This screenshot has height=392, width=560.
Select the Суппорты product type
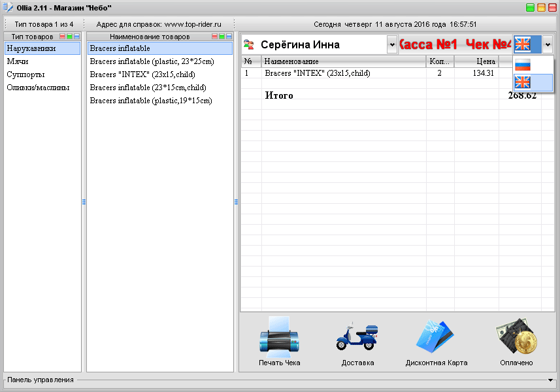pos(42,74)
